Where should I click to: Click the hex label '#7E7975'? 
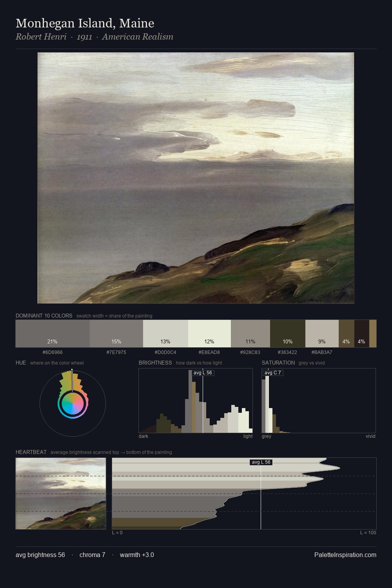point(116,352)
